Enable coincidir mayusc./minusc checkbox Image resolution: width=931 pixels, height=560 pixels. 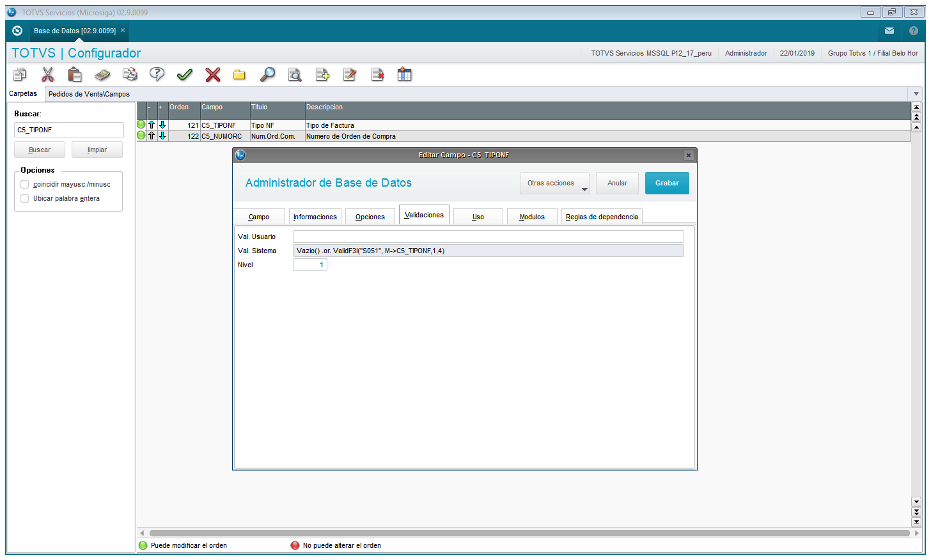coord(25,184)
